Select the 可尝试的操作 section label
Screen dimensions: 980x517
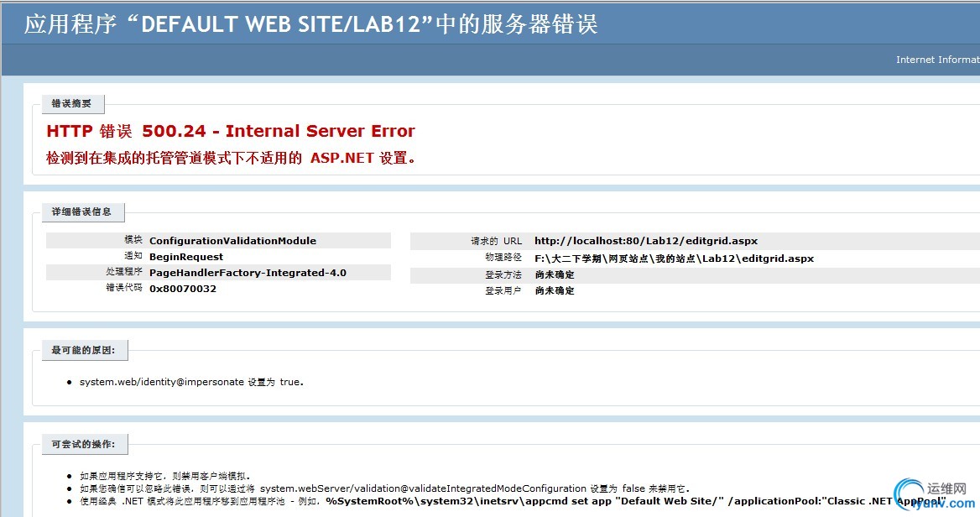click(85, 445)
